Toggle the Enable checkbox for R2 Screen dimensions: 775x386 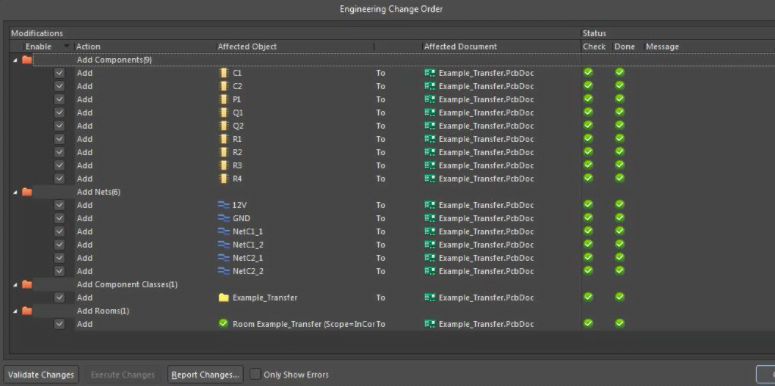59,152
